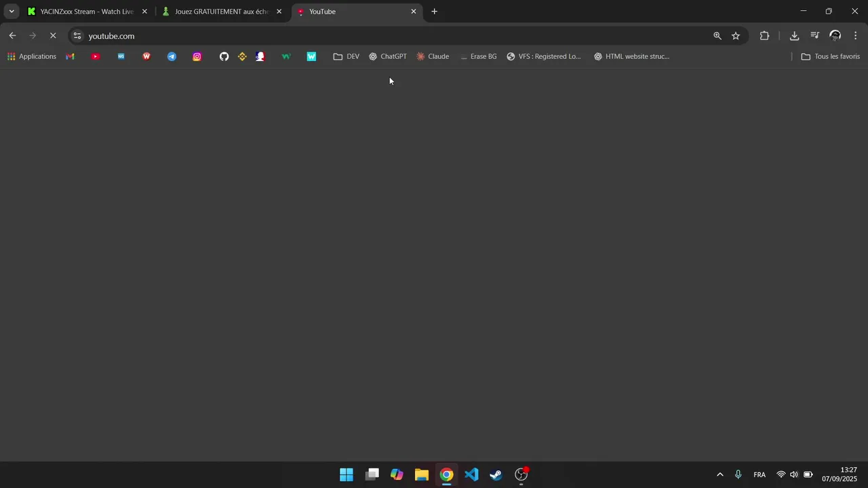The image size is (868, 488).
Task: Select the YouTube tab
Action: pyautogui.click(x=357, y=12)
